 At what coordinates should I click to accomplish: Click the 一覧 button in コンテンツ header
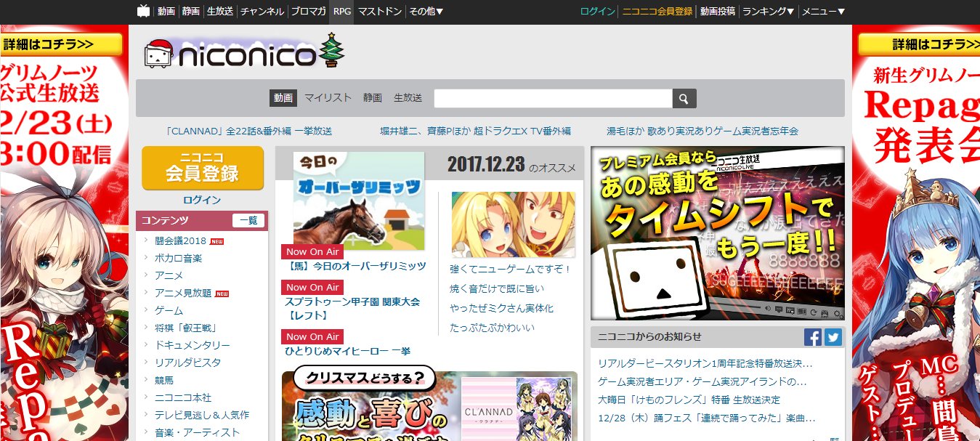click(248, 220)
